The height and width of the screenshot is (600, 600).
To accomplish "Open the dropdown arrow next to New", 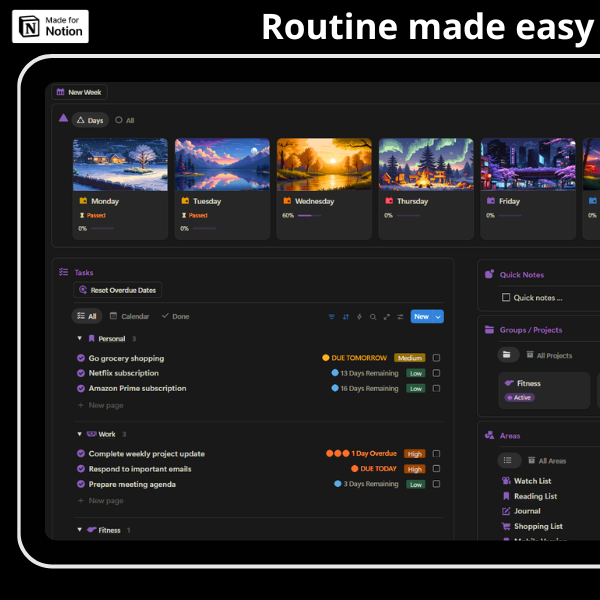I will coord(438,316).
